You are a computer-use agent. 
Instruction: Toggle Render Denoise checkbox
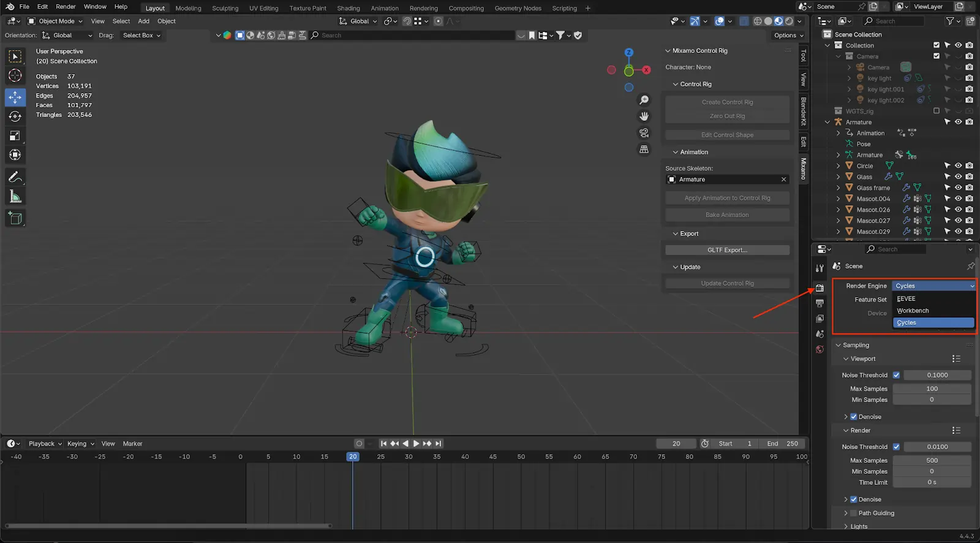click(854, 499)
